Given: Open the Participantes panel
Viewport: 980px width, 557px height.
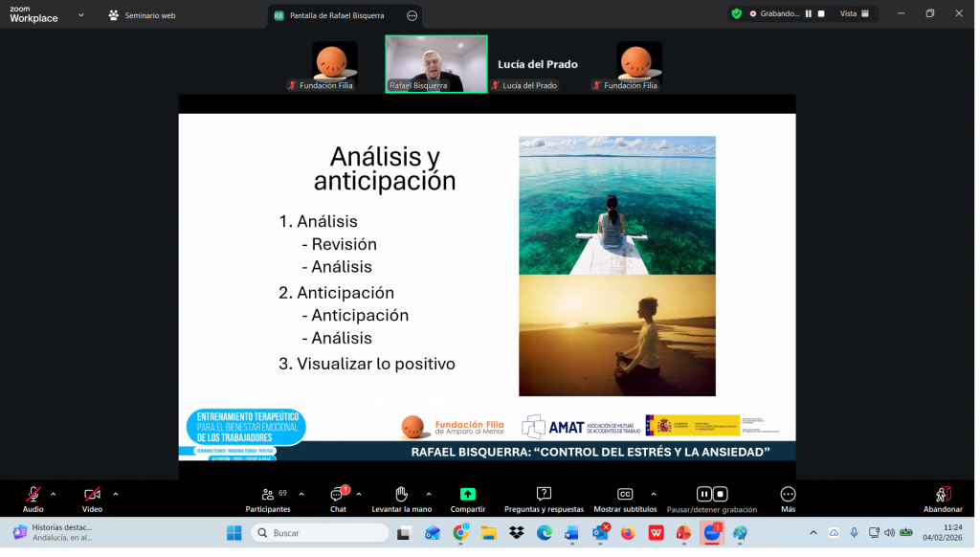Looking at the screenshot, I should pos(268,495).
